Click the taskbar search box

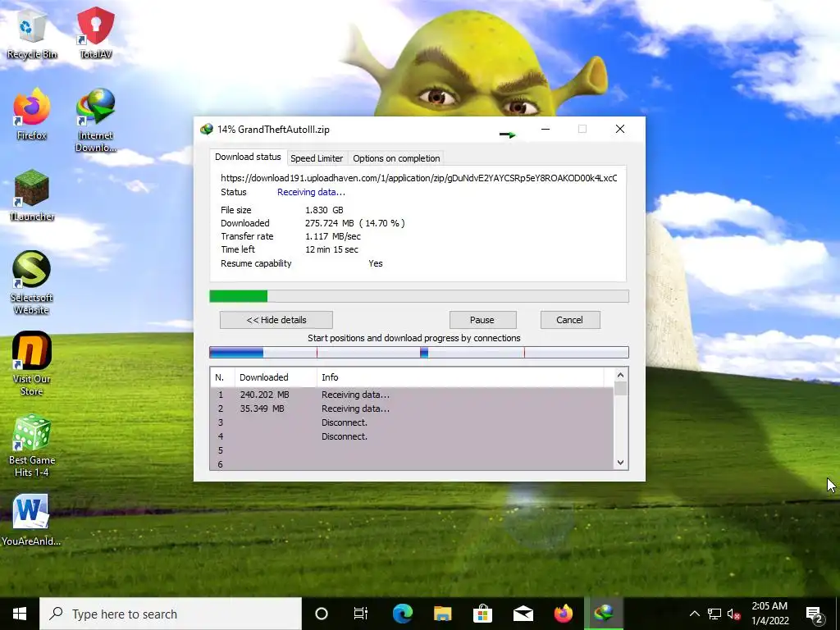coord(171,614)
